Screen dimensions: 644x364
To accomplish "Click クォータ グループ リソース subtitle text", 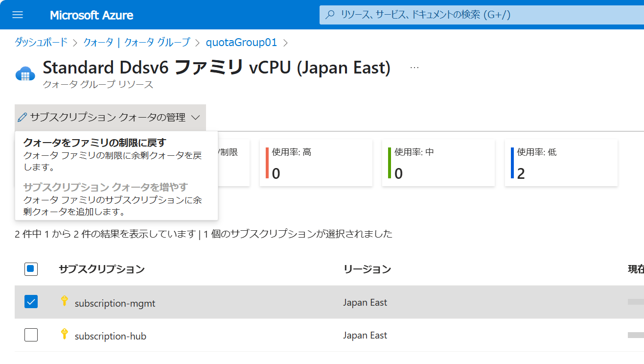I will click(x=98, y=84).
